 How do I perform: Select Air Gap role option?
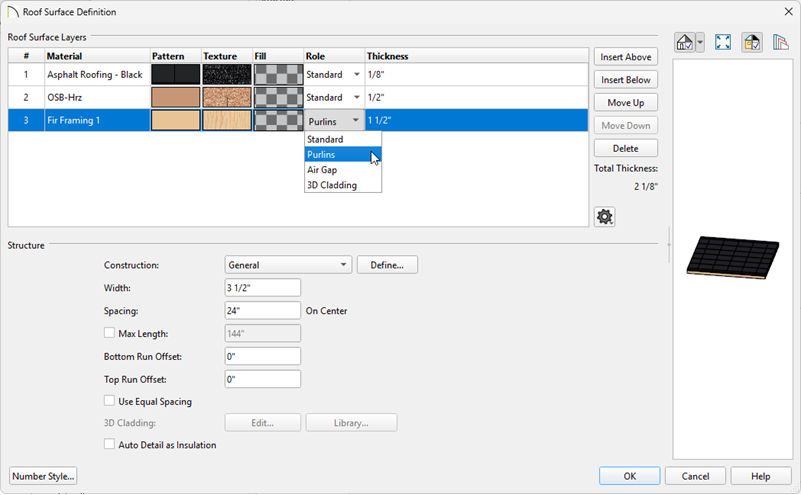pyautogui.click(x=343, y=170)
